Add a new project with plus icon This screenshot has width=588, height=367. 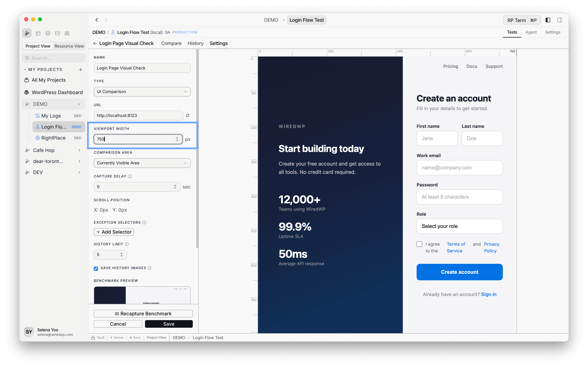[x=81, y=70]
